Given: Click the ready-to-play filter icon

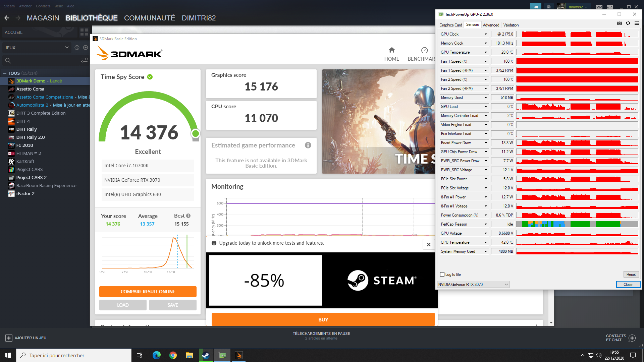Looking at the screenshot, I should pyautogui.click(x=86, y=48).
